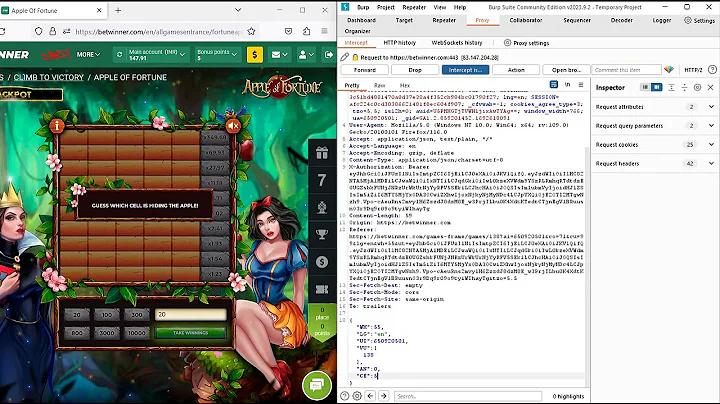Open the live chat bubble
Viewport: 720px width, 404px height.
tap(317, 385)
